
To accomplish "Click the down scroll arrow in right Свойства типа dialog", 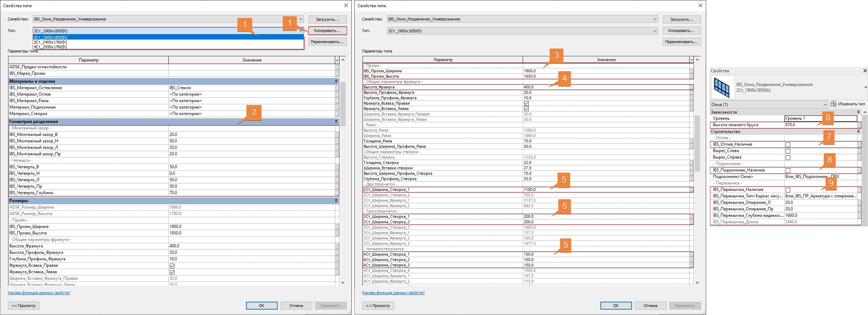I will point(697,283).
